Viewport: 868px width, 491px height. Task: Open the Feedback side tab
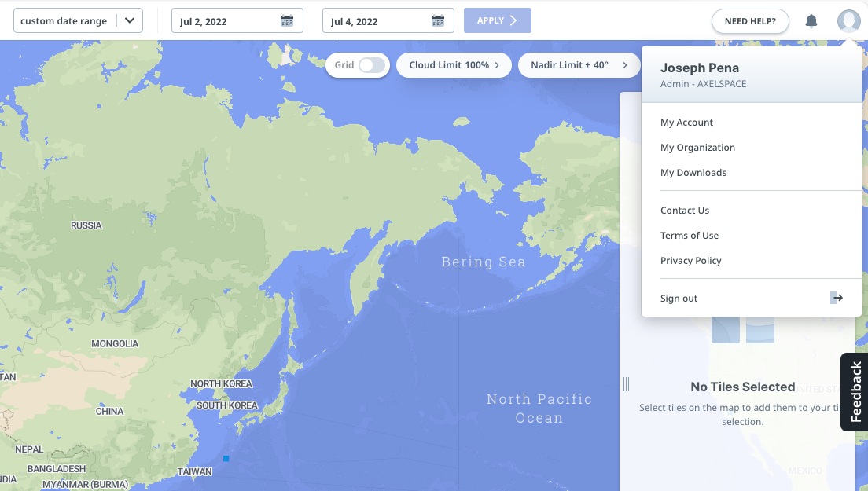coord(855,392)
